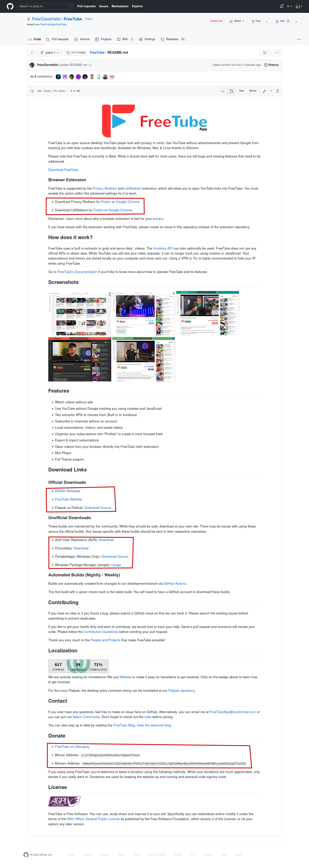Toggle rendered file view icon

(231, 91)
